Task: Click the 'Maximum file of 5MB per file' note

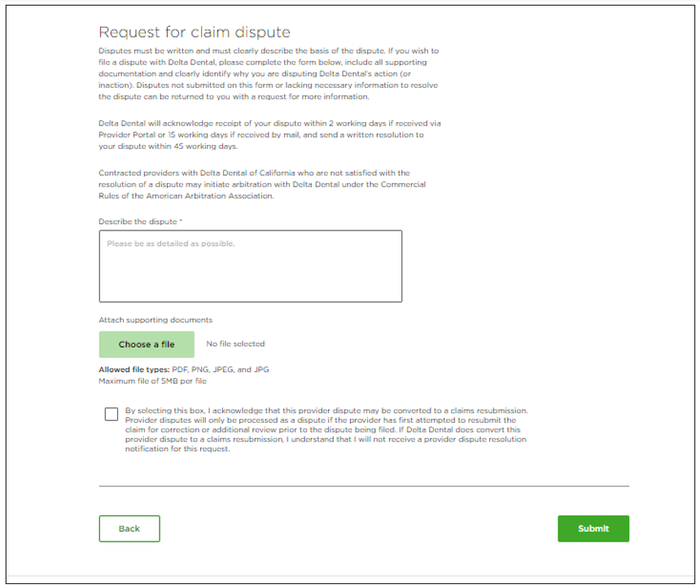Action: [152, 380]
